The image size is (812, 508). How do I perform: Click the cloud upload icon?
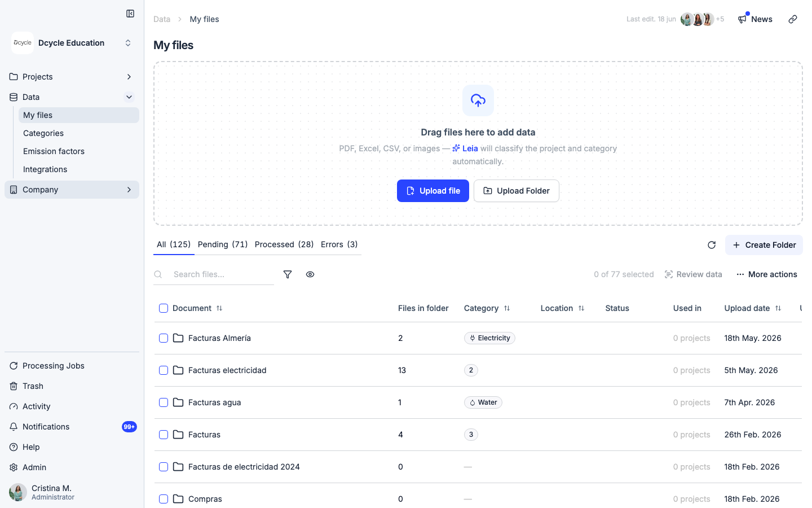click(478, 100)
